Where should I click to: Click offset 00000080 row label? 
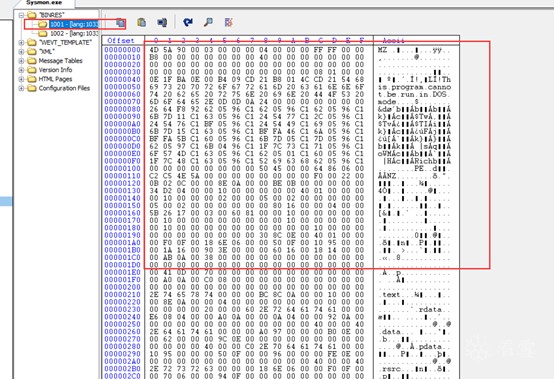(x=122, y=109)
